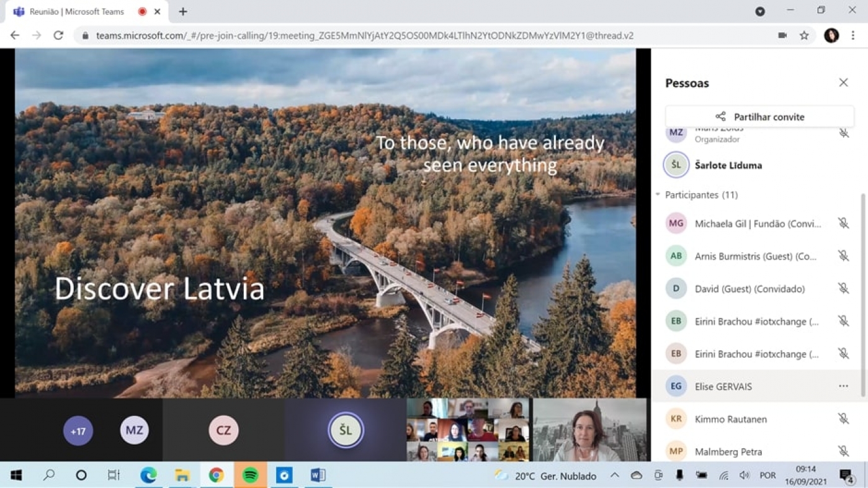Click camera permission icon in address bar

(782, 35)
